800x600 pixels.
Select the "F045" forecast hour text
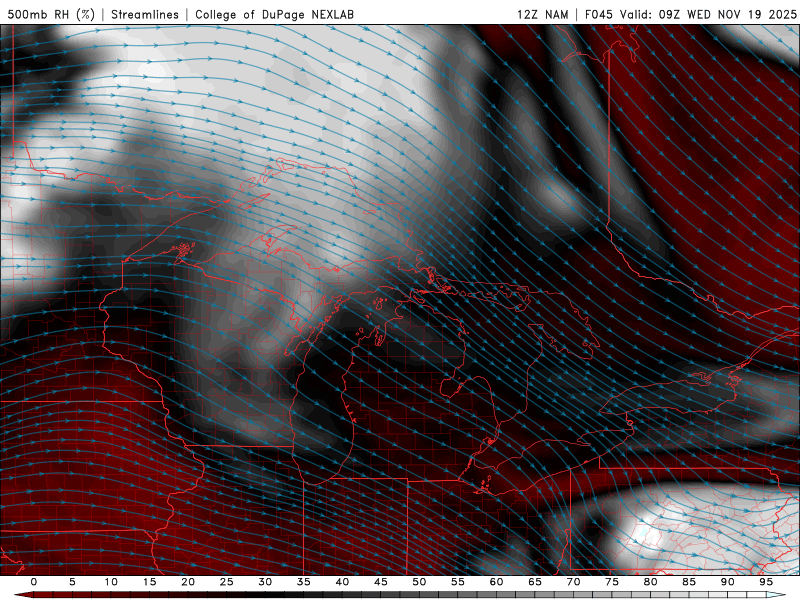click(x=599, y=14)
